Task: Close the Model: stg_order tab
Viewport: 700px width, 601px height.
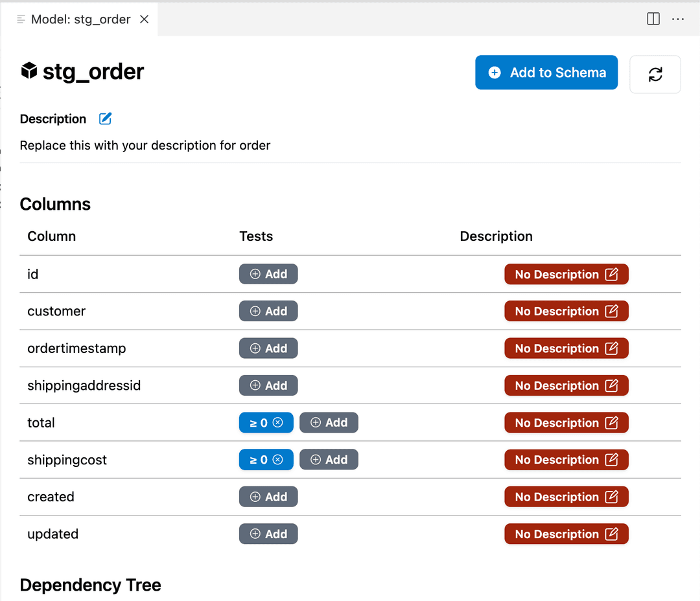Action: point(145,19)
